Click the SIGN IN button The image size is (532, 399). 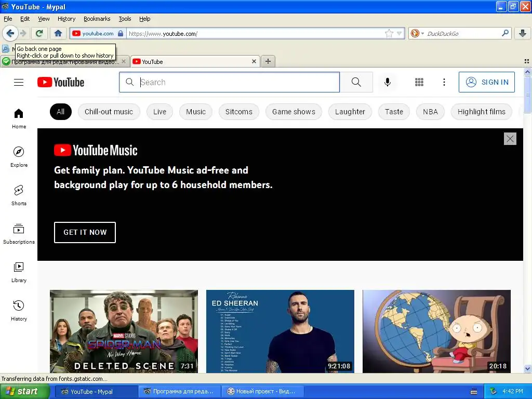[x=487, y=82]
